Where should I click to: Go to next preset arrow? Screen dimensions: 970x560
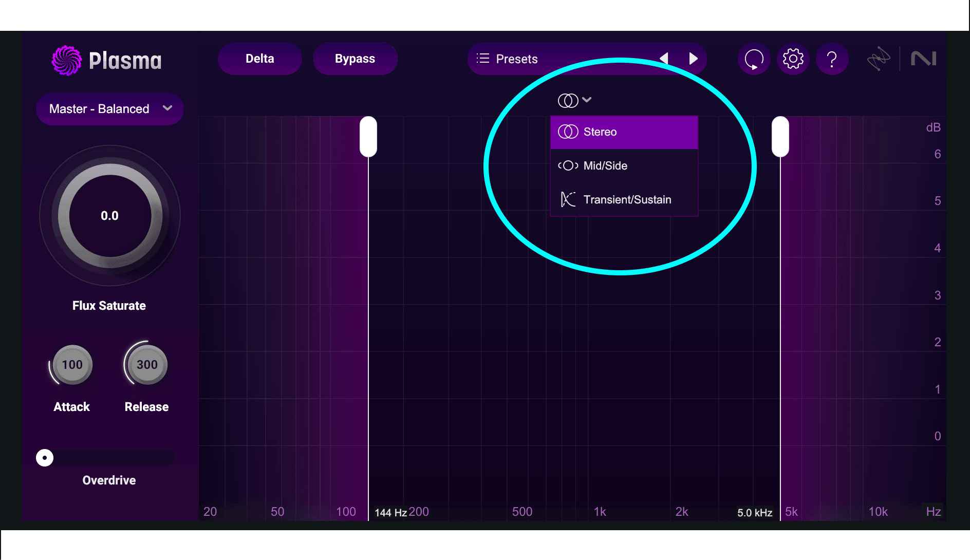pos(693,59)
